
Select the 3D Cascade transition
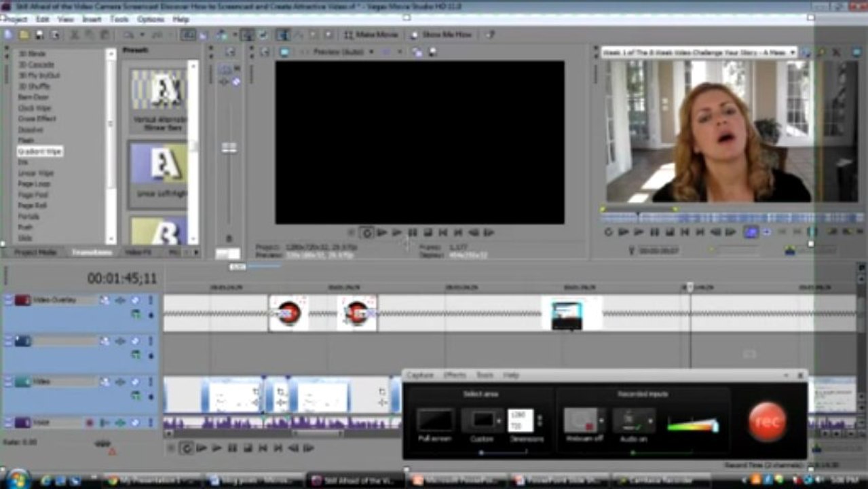[36, 65]
